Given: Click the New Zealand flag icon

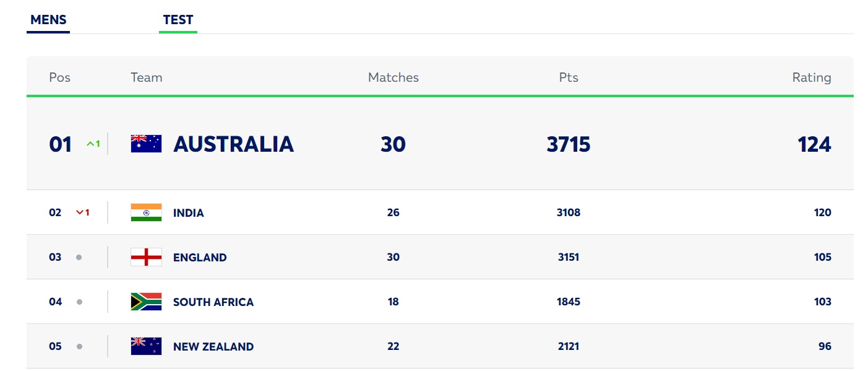Looking at the screenshot, I should tap(146, 346).
